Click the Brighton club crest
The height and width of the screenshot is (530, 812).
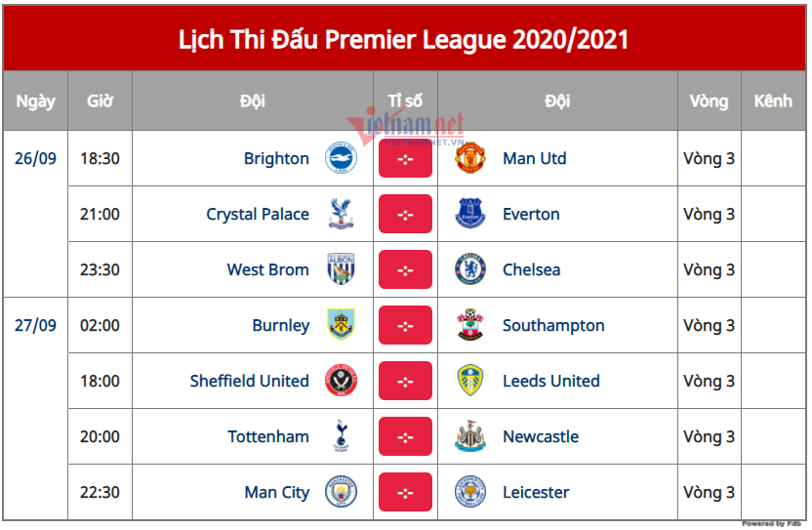point(341,159)
